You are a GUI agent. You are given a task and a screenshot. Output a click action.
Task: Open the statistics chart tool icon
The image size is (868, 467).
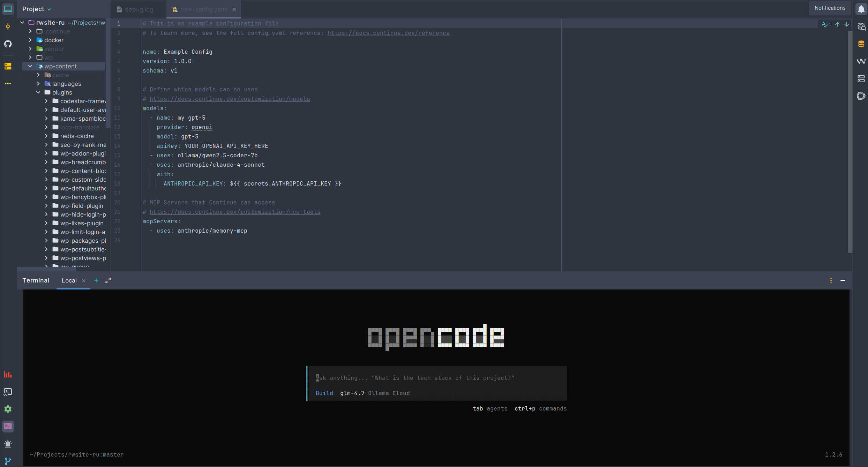point(8,374)
